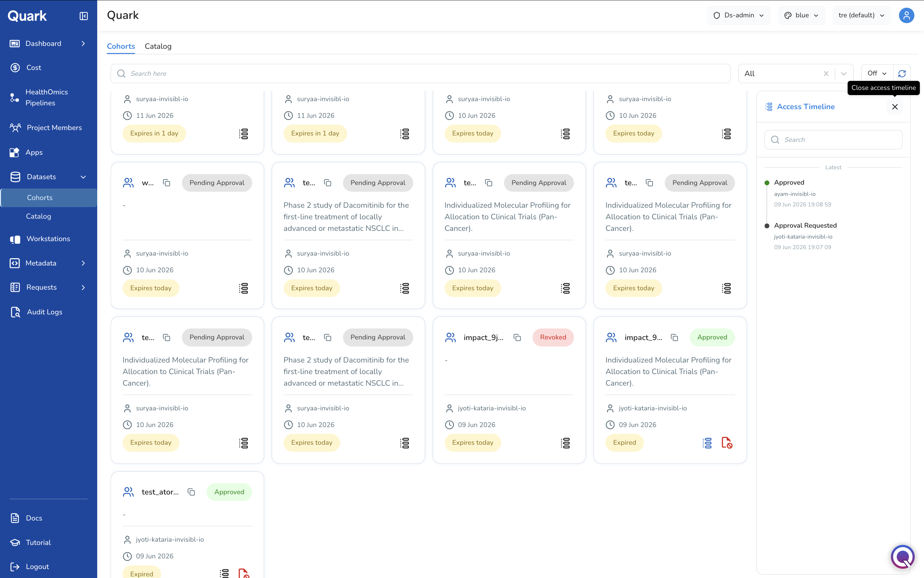Click the Quark logo
Image resolution: width=924 pixels, height=578 pixels.
pyautogui.click(x=27, y=16)
